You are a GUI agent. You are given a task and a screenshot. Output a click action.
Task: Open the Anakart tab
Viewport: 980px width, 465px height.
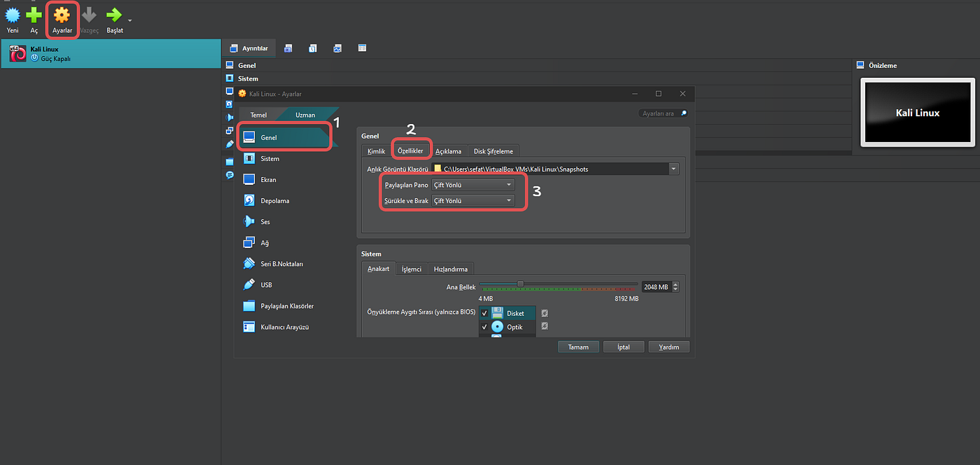coord(379,269)
